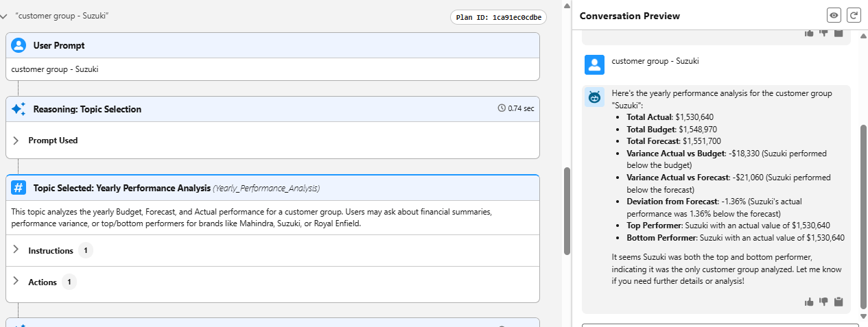Click the user avatar beside the 'customer group - Suzuki' message
The height and width of the screenshot is (327, 868).
[594, 64]
